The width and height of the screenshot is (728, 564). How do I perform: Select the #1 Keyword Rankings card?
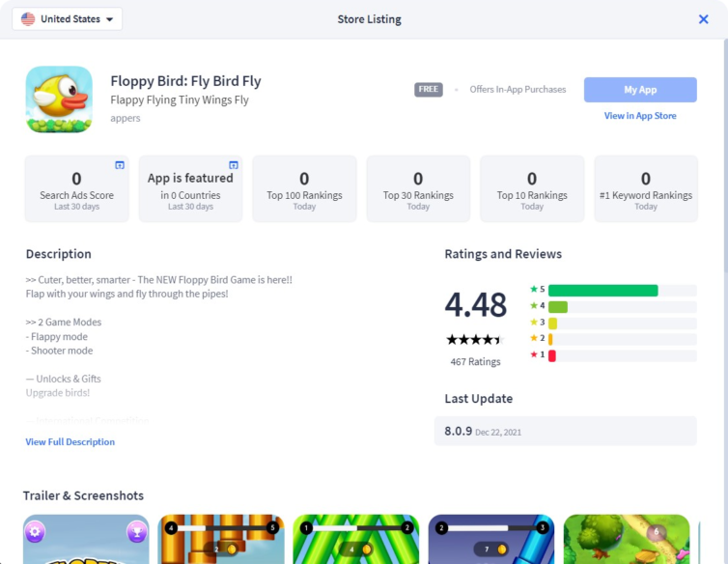pyautogui.click(x=646, y=188)
